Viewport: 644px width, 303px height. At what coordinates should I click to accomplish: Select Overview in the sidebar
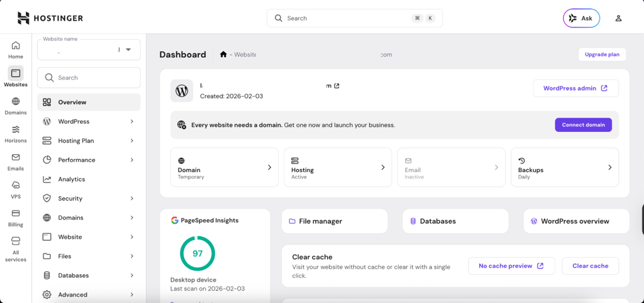[89, 102]
